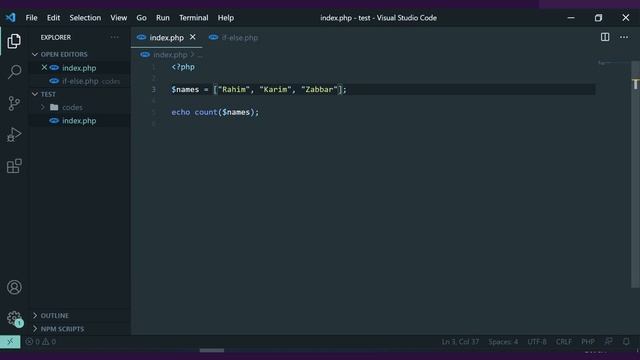Click the VS Code logo icon
Image resolution: width=640 pixels, height=360 pixels.
[x=11, y=18]
